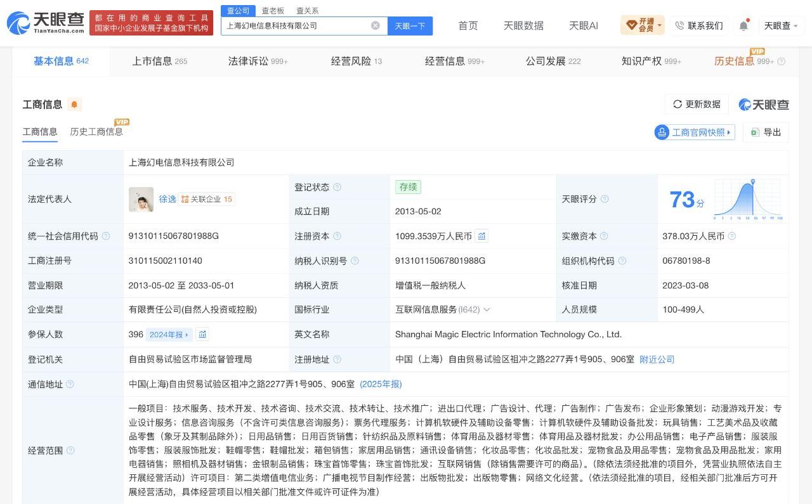Show help for 通信地址

point(70,384)
